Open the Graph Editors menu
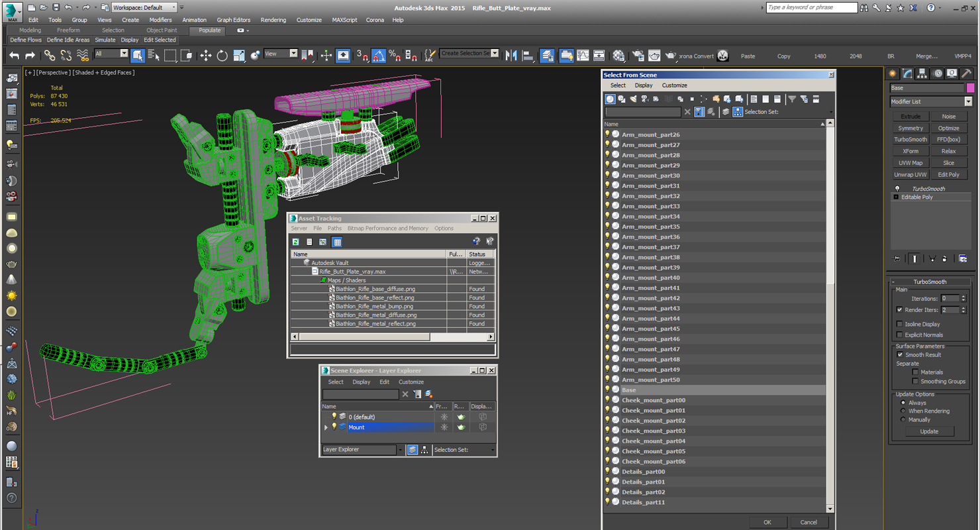This screenshot has height=530, width=980. 234,20
